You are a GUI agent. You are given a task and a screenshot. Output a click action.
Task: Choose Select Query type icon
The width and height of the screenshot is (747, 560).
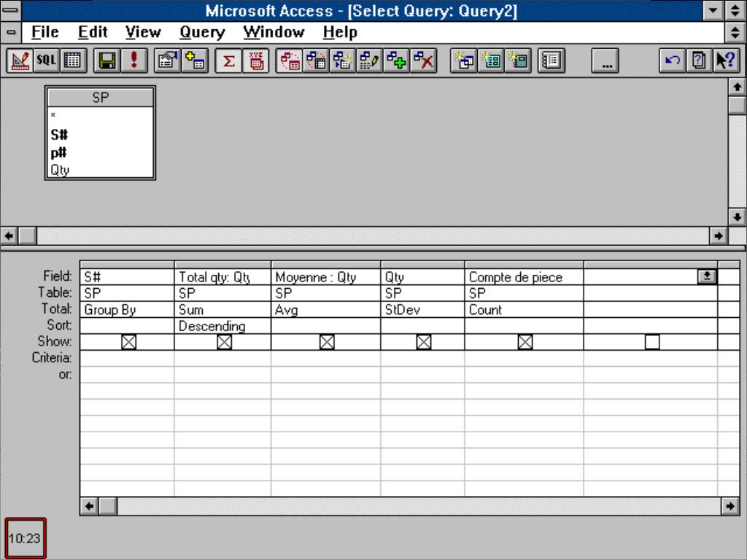pos(289,61)
